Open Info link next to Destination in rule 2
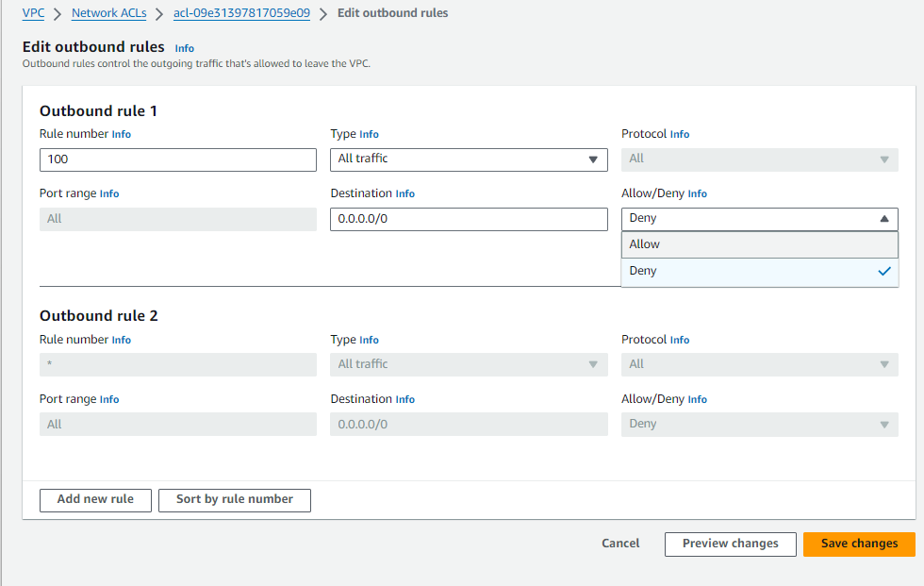Image resolution: width=924 pixels, height=586 pixels. [x=404, y=400]
